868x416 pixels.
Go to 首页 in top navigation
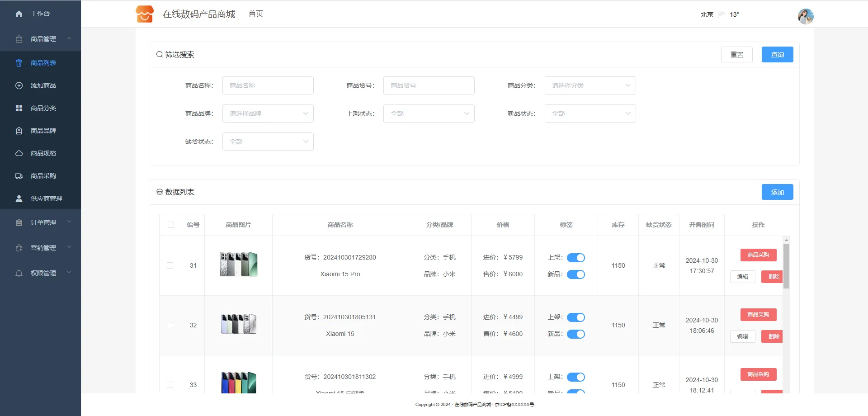[256, 14]
